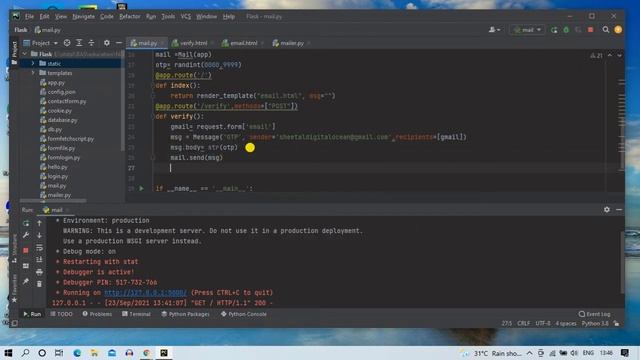Click Collapse All in Project panel
This screenshot has height=360, width=640.
click(91, 43)
